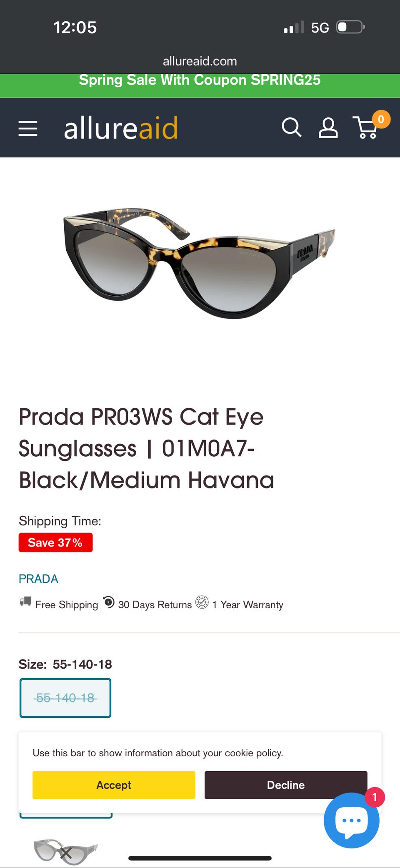Tap the product title text
Image resolution: width=400 pixels, height=868 pixels.
tap(146, 448)
